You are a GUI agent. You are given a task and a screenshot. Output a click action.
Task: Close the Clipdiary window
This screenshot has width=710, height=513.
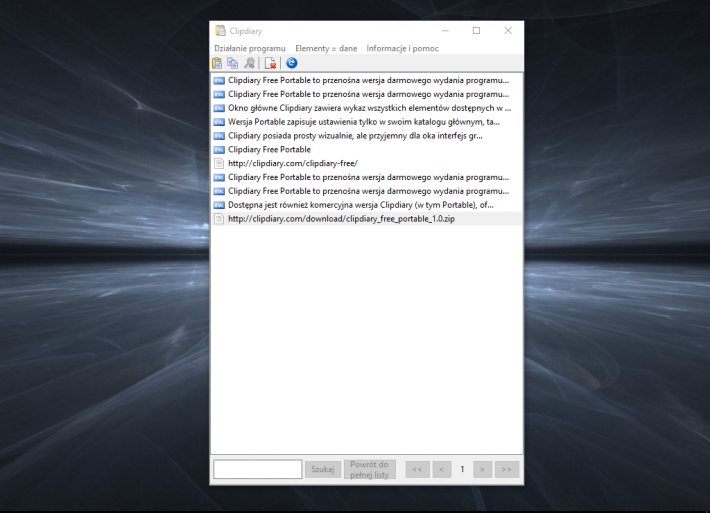508,31
